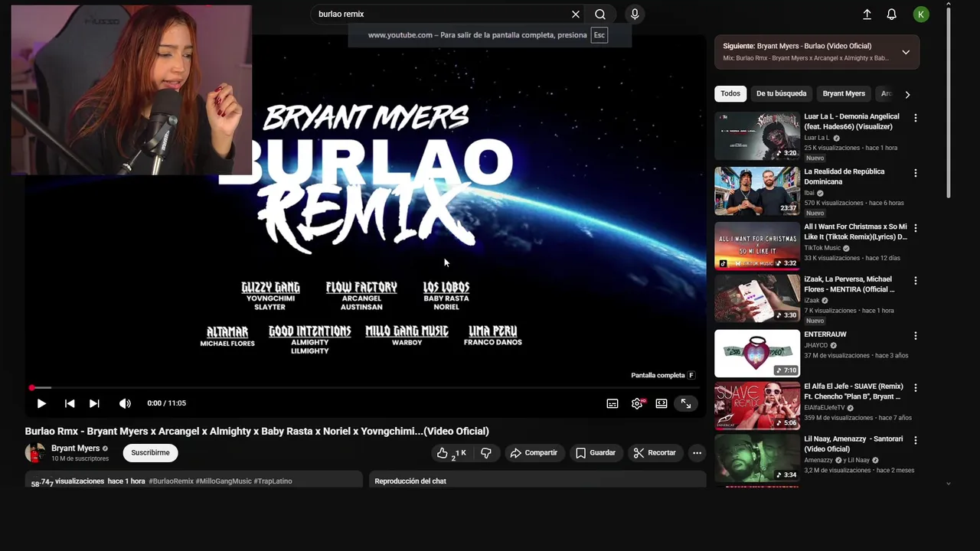Screen dimensions: 980x551
Task: Open El Alfa SUAVE Remix thumbnail
Action: click(x=757, y=406)
